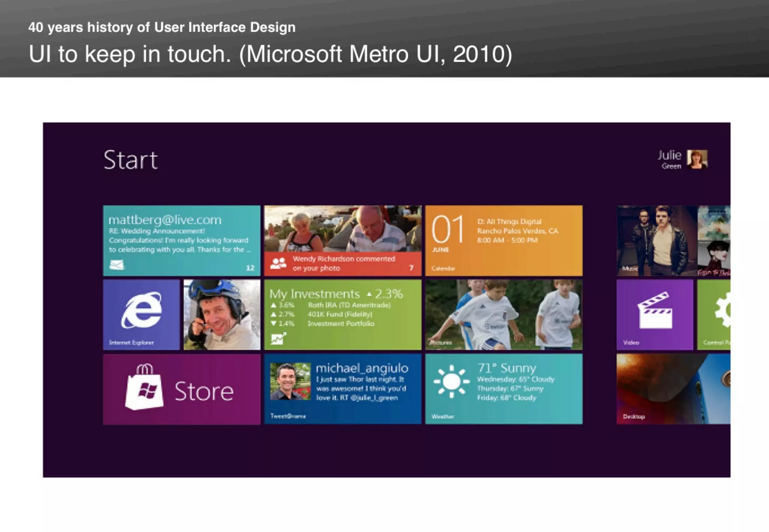The height and width of the screenshot is (532, 769).
Task: Open the Video tile
Action: click(655, 315)
